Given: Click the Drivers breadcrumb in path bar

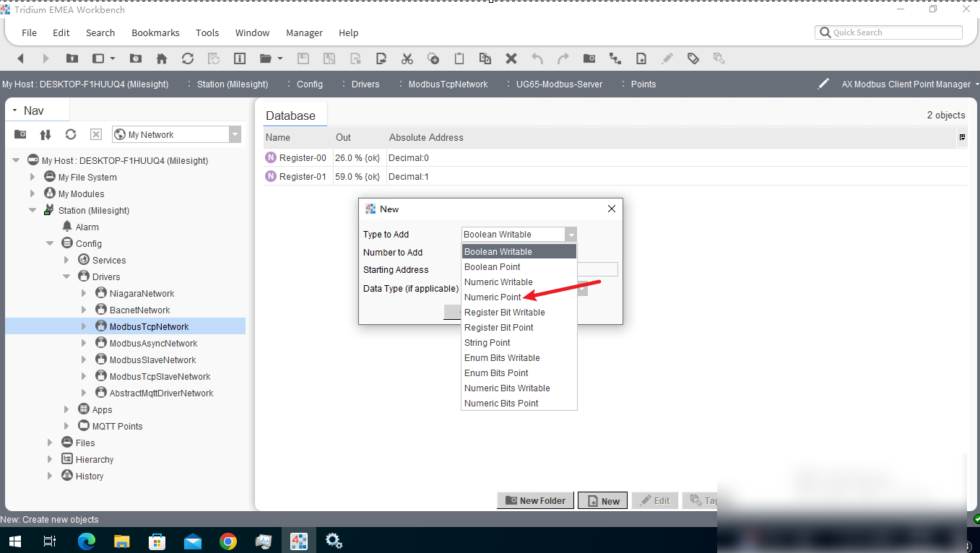Looking at the screenshot, I should coord(365,84).
